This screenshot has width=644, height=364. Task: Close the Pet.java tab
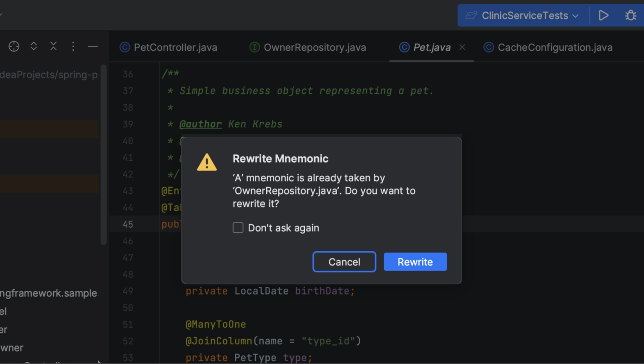(x=462, y=47)
